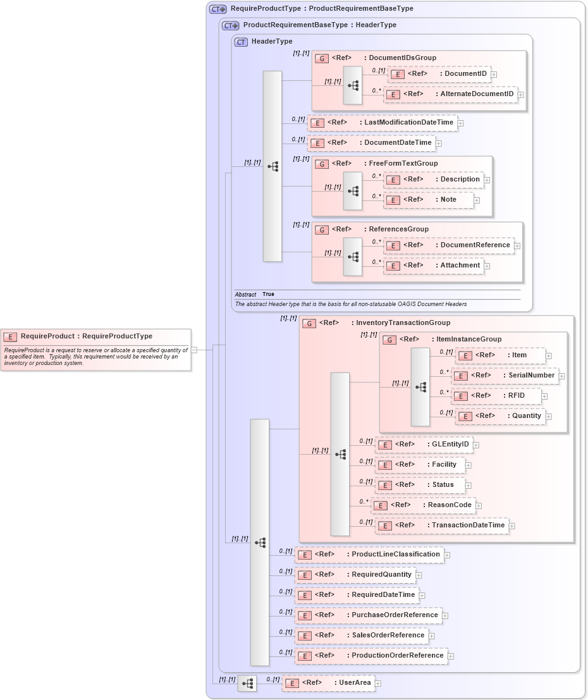Select the G icon of ItemInstanceGroup
Viewport: 588px width, 700px height.
coord(390,339)
